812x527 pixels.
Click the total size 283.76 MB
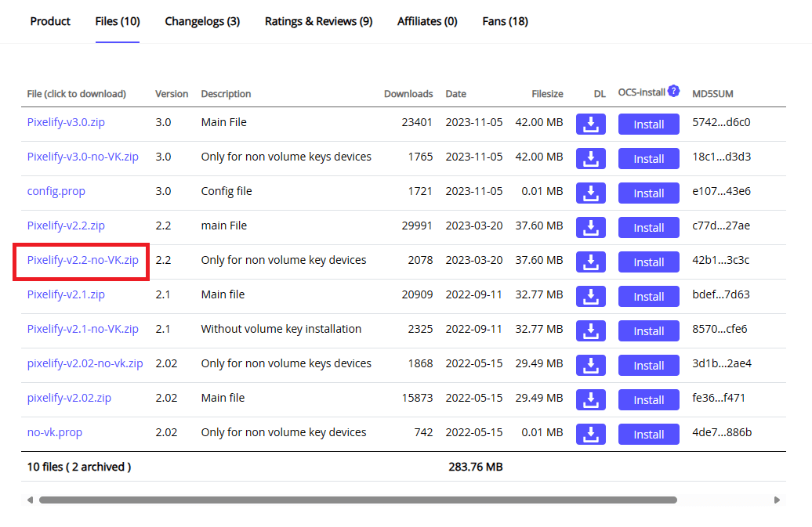pos(476,467)
